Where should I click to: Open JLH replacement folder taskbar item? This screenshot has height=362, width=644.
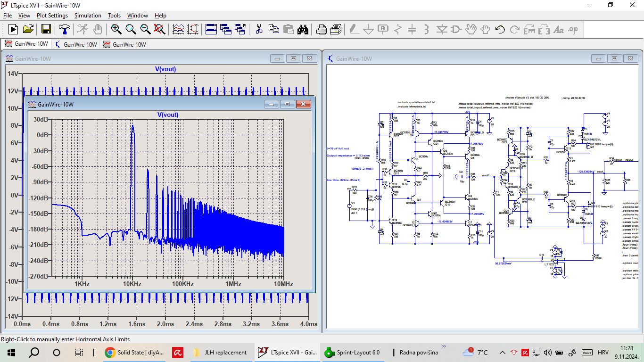tap(220, 352)
